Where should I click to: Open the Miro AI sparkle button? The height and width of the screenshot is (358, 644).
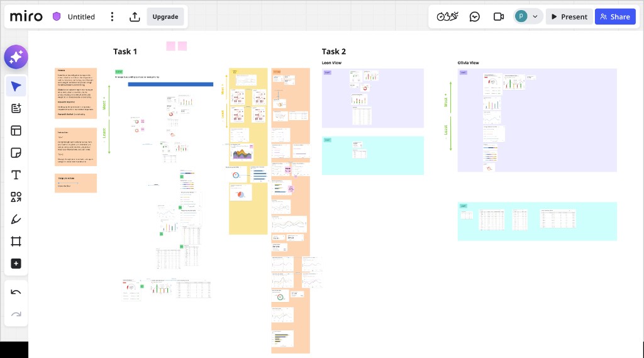coord(16,57)
